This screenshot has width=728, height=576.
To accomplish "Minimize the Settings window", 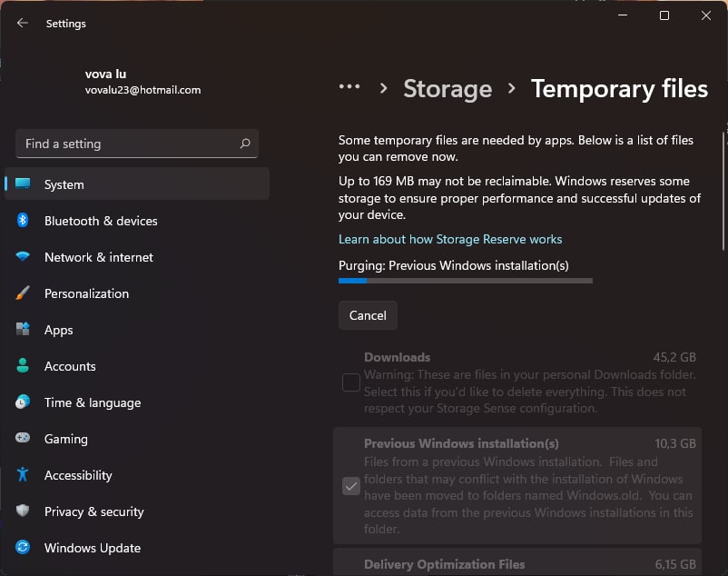I will (623, 15).
